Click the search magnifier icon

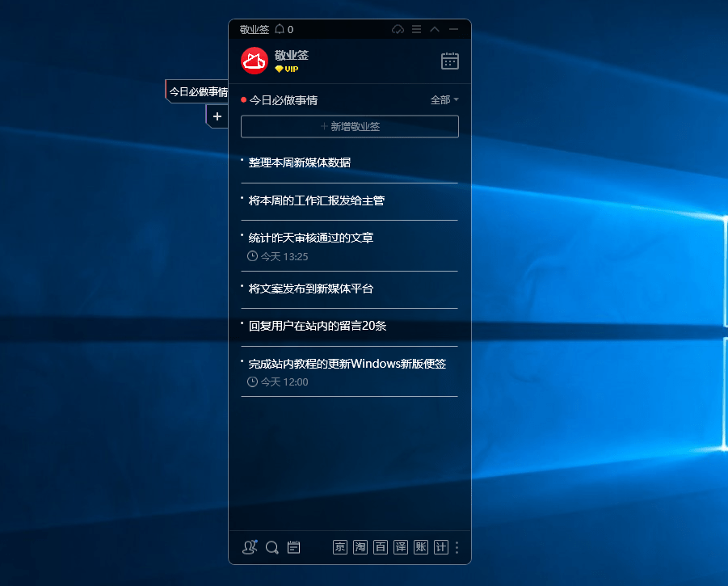272,547
